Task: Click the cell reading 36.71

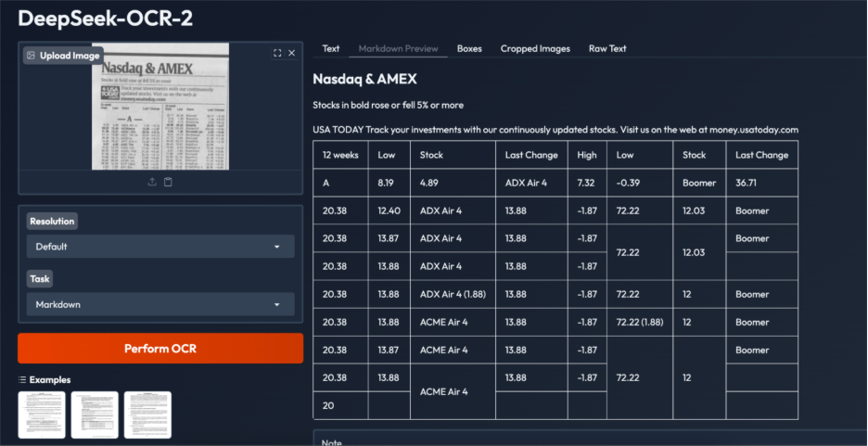Action: tap(761, 183)
